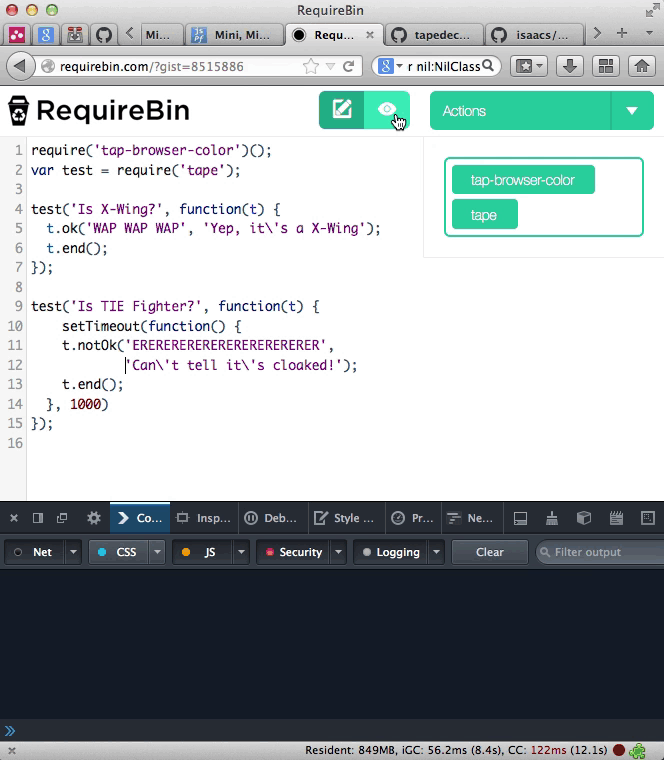The image size is (664, 760).
Task: List all tabs dropdown arrow
Action: point(649,33)
